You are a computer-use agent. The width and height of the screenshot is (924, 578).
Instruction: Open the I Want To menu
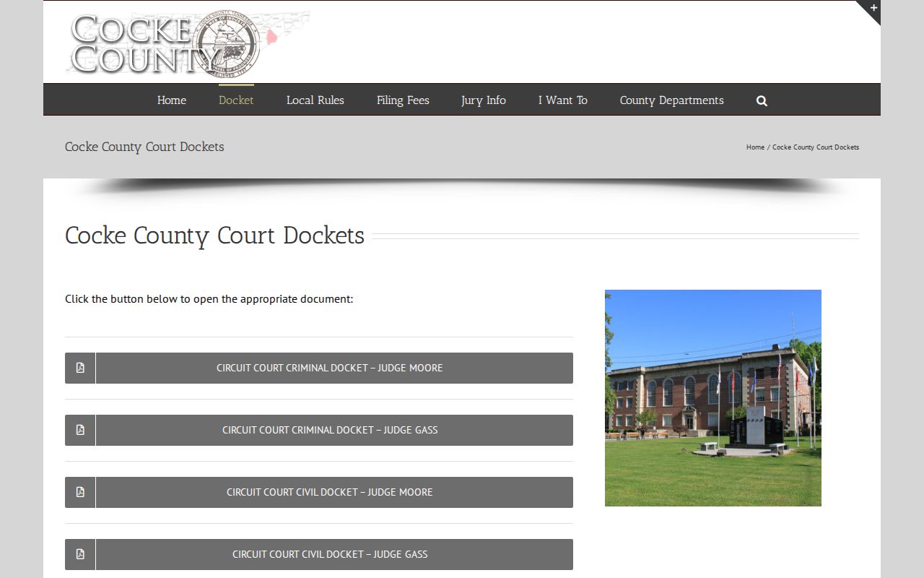(563, 100)
